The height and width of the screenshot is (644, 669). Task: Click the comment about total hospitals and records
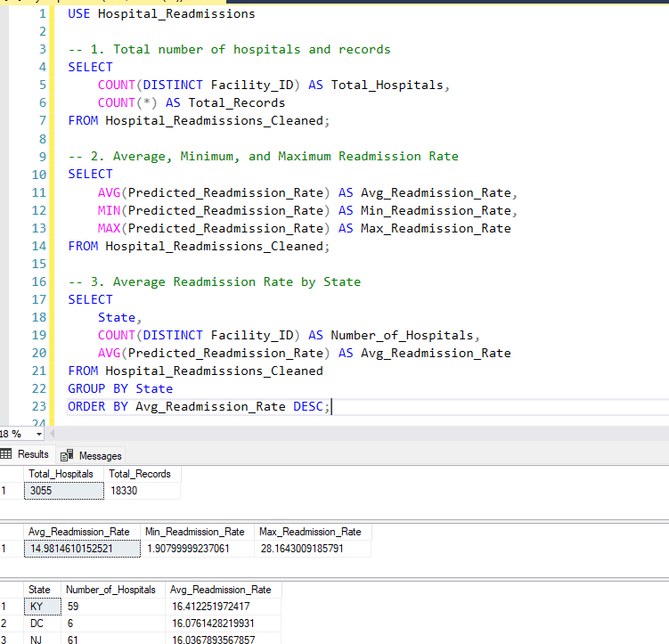(229, 50)
